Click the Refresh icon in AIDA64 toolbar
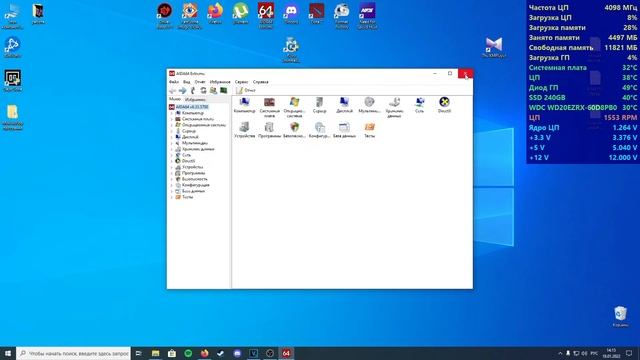 point(203,91)
